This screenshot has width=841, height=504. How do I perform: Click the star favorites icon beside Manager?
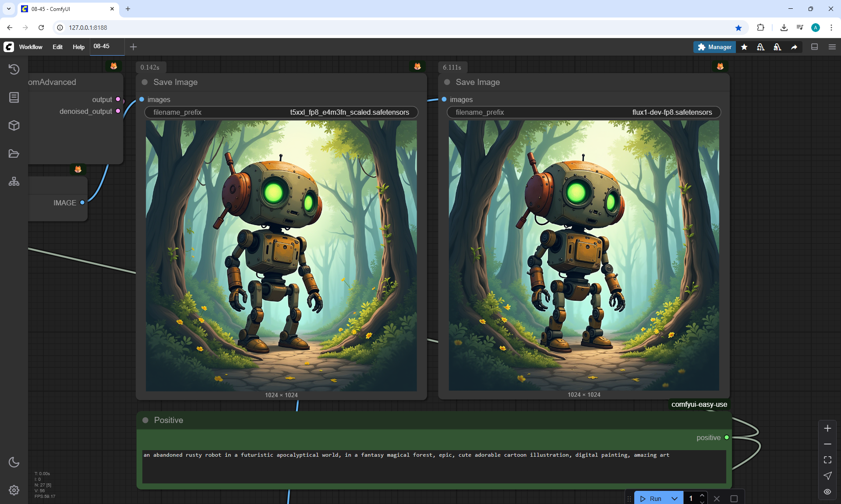point(744,47)
